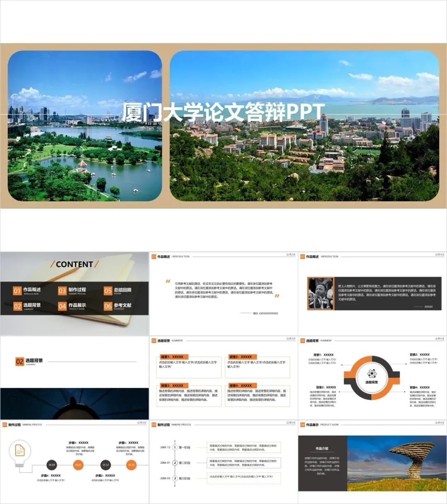The image size is (447, 504).
Task: Click the telescope silhouette night sky image
Action: (x=74, y=404)
